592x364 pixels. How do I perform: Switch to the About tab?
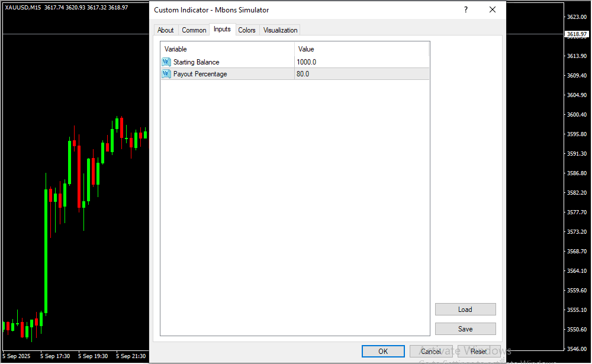tap(166, 30)
